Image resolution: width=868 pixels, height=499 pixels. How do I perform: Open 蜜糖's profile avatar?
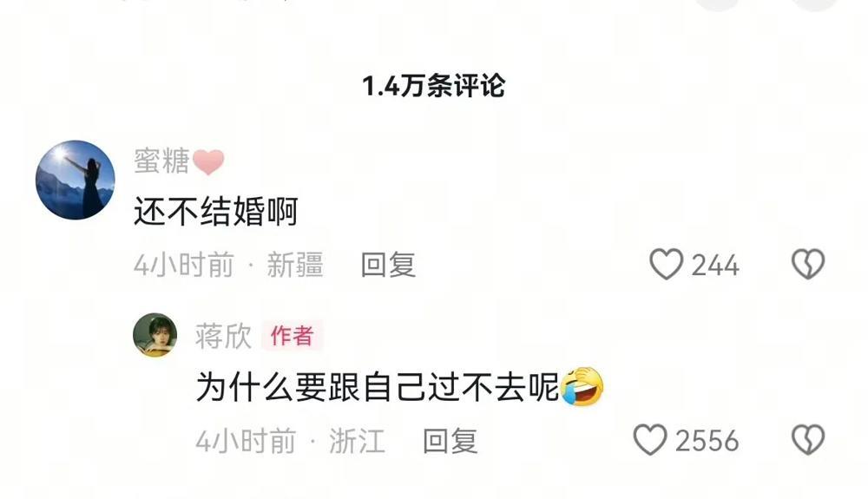76,180
